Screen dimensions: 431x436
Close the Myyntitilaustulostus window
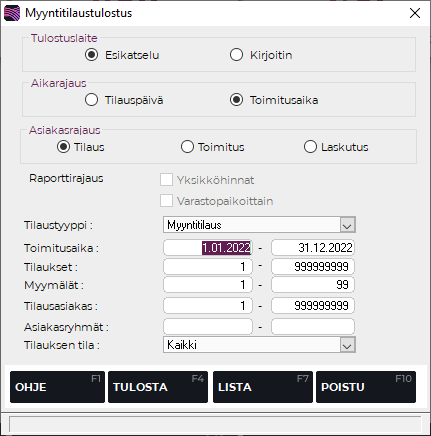pyautogui.click(x=415, y=13)
